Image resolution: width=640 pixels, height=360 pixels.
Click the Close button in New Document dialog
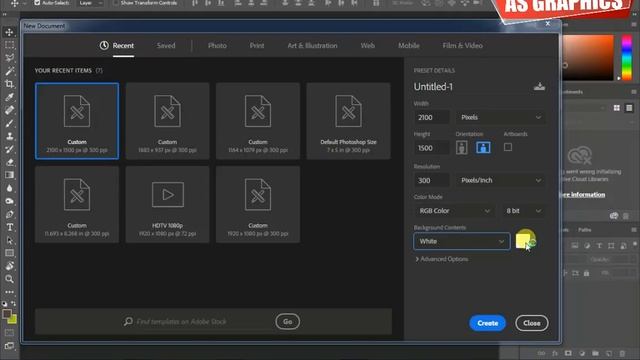click(531, 323)
